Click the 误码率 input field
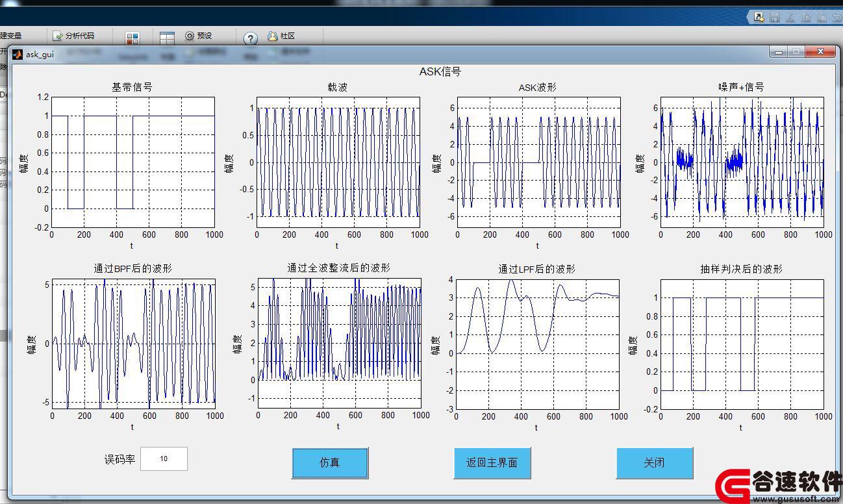 [x=164, y=459]
